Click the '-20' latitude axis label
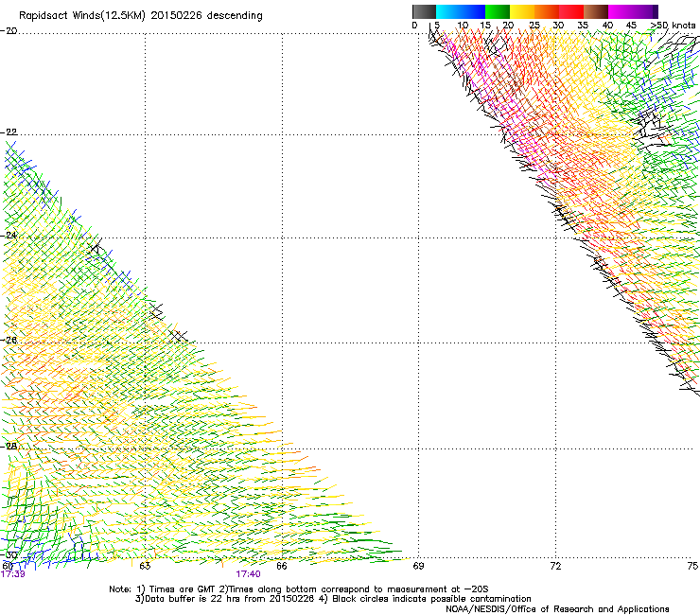The width and height of the screenshot is (700, 615). coord(9,31)
